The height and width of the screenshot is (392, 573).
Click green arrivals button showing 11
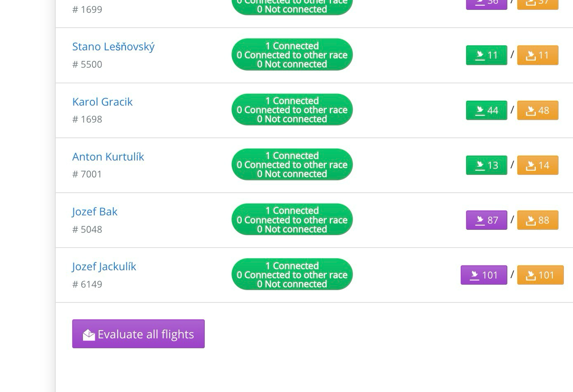click(x=486, y=55)
